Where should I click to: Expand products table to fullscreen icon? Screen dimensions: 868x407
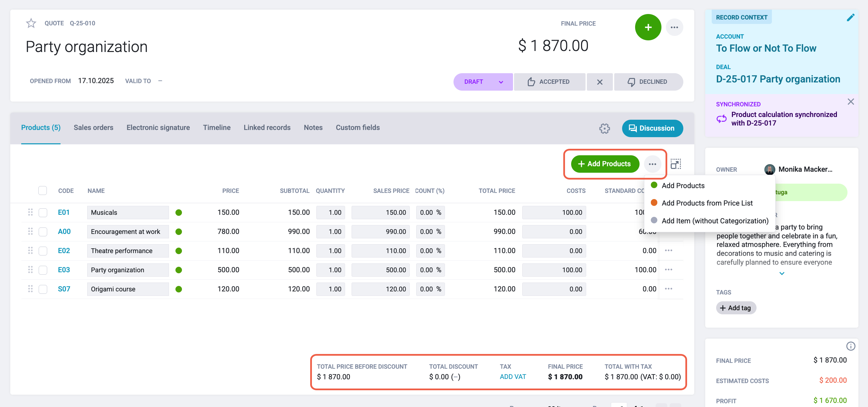tap(675, 164)
